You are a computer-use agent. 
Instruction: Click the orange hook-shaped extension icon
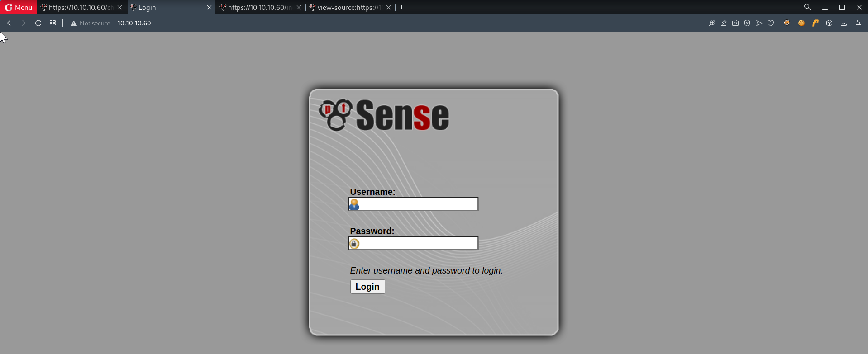tap(816, 23)
